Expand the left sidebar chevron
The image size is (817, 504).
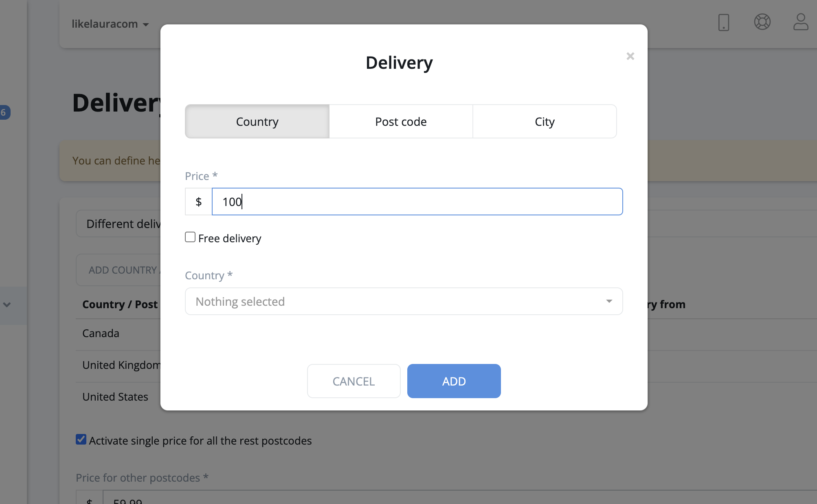pyautogui.click(x=7, y=305)
